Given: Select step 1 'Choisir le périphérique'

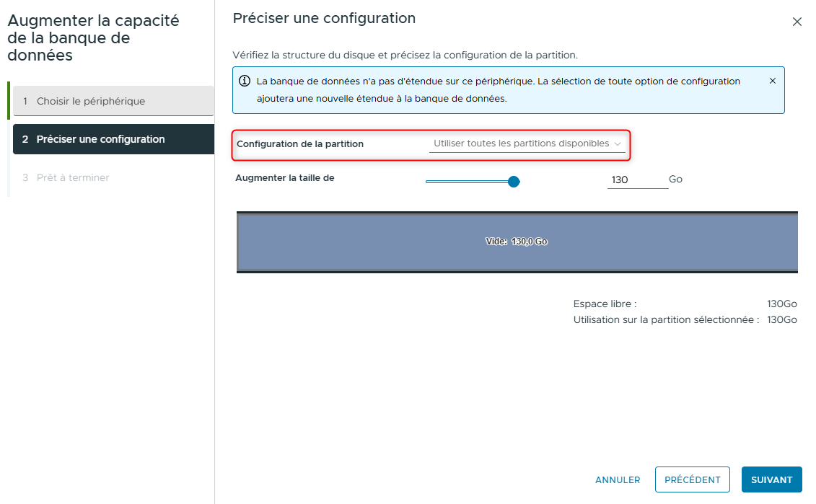Looking at the screenshot, I should coord(113,101).
